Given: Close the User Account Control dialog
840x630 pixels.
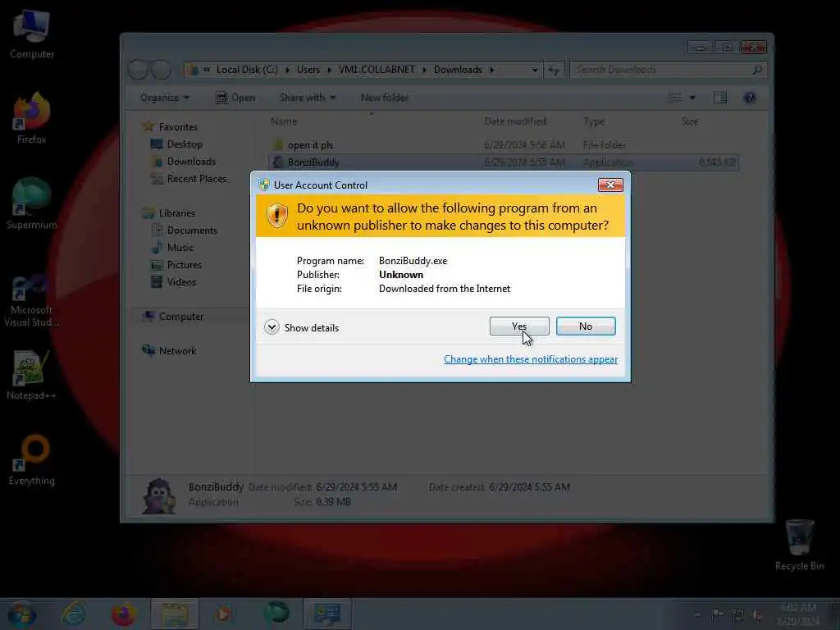Looking at the screenshot, I should (x=610, y=185).
